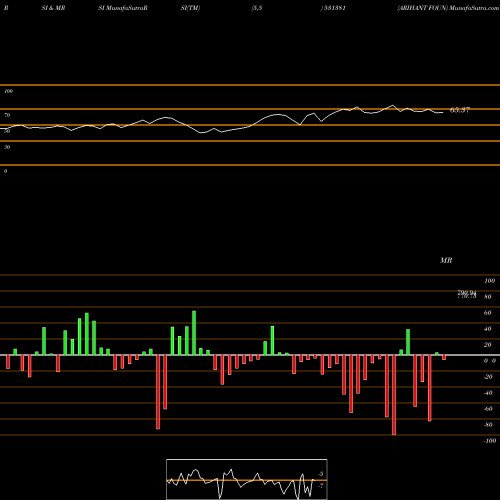
Task: Click the header text 'SI(TM)'
Action: 190,8
